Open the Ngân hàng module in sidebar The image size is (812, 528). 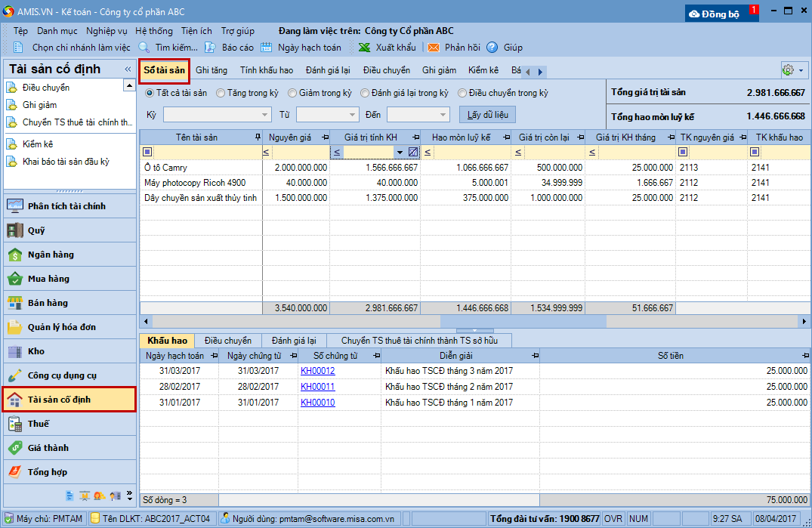tap(51, 255)
